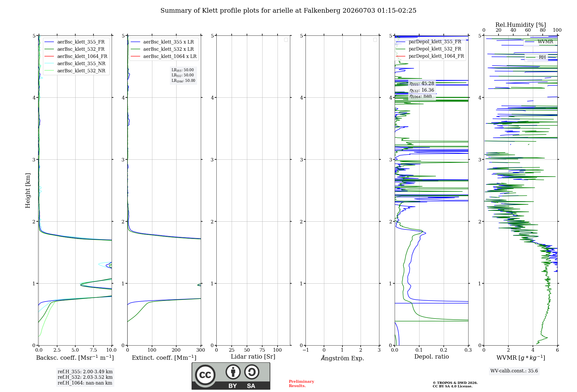This screenshot has width=577, height=392.
Task: Click the empty legend box in Ångström Exp. plot
Action: (375, 40)
